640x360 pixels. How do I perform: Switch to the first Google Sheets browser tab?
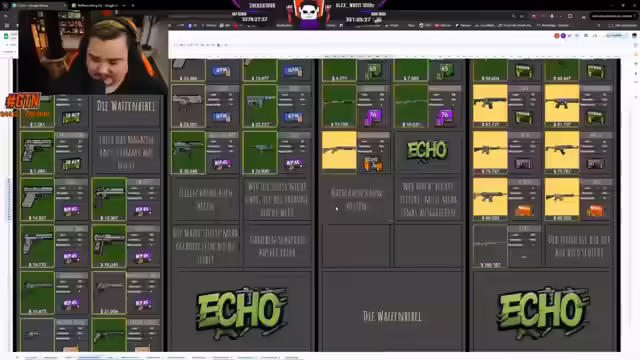tap(39, 5)
